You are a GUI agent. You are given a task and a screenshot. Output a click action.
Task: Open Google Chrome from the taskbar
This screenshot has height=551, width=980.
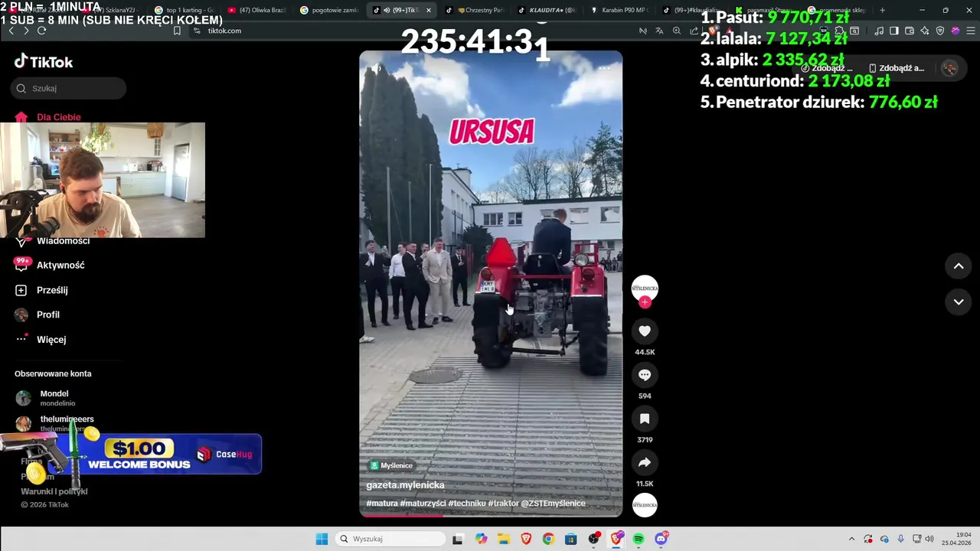coord(548,539)
